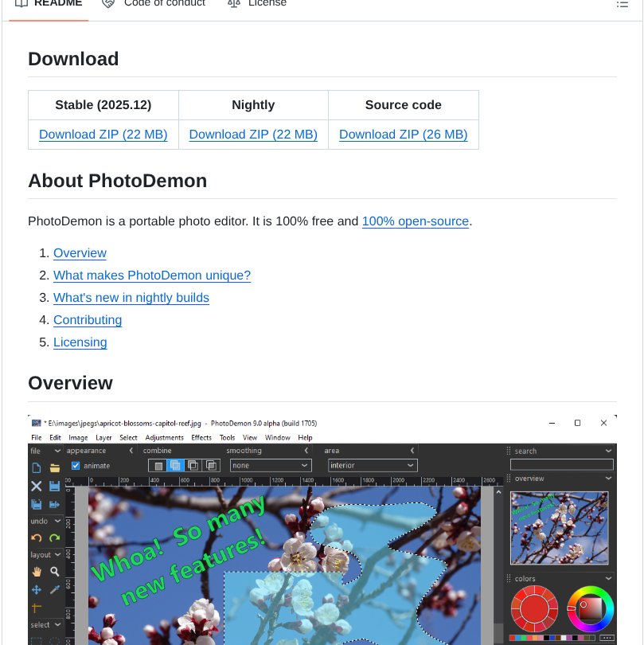Collapse the colors panel chevron

coord(609,579)
